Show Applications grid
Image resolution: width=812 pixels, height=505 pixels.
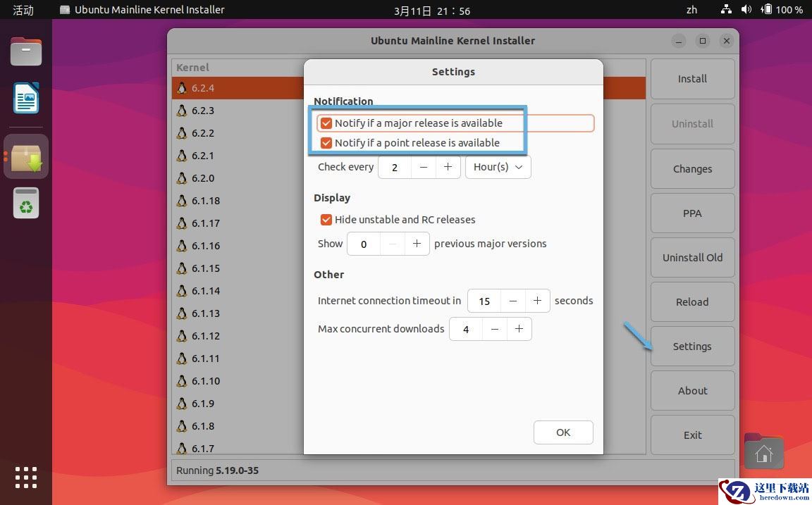tap(26, 477)
